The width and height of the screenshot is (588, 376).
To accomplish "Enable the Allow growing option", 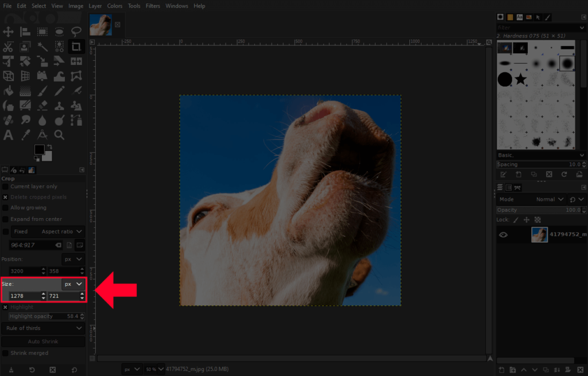I will (6, 208).
